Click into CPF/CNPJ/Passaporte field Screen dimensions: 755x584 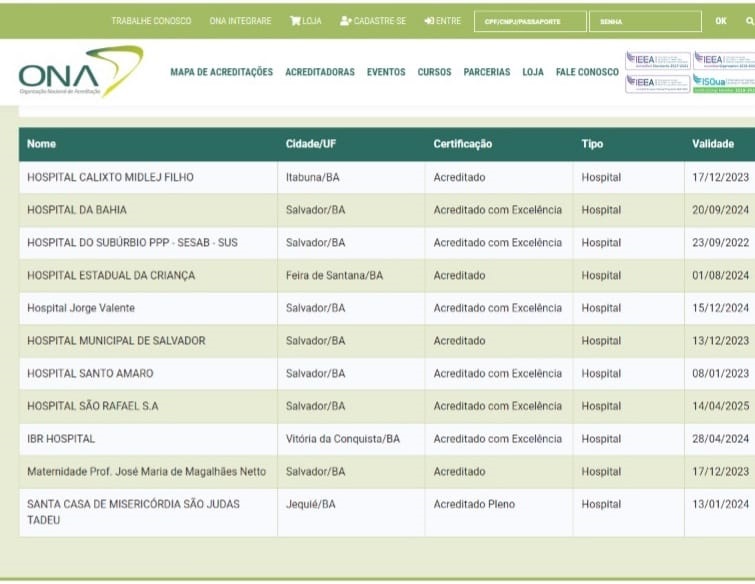530,21
